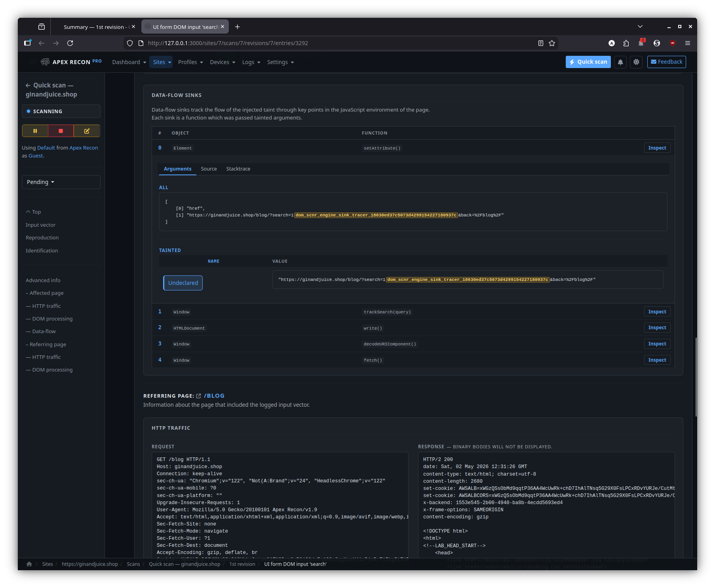Switch to Stacktrace tab

tap(238, 169)
